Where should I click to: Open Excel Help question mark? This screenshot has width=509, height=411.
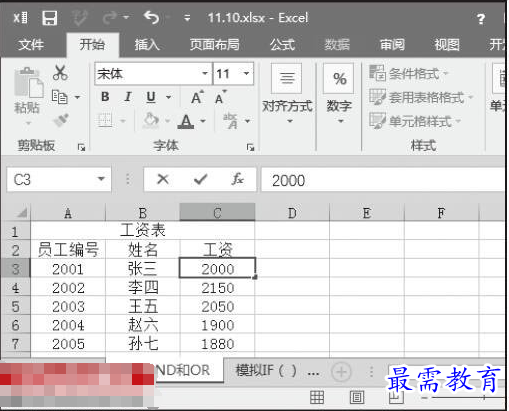click(x=481, y=19)
